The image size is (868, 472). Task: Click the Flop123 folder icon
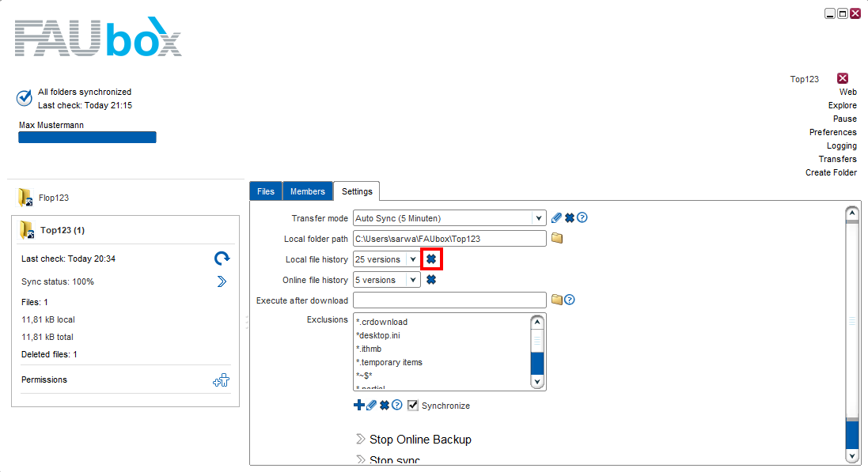[x=25, y=198]
